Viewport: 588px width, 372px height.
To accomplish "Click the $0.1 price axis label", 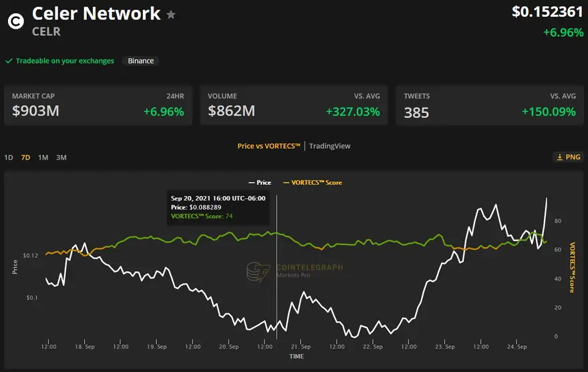I will click(32, 297).
